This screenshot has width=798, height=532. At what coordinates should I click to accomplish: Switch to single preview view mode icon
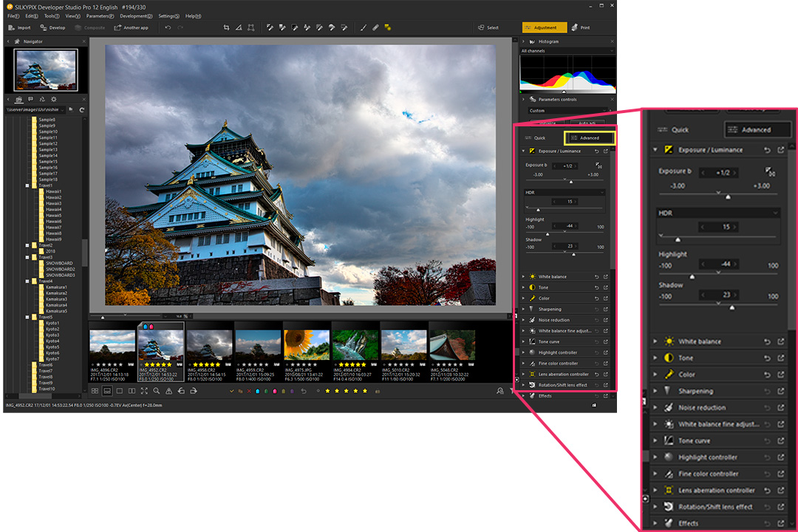(x=119, y=391)
